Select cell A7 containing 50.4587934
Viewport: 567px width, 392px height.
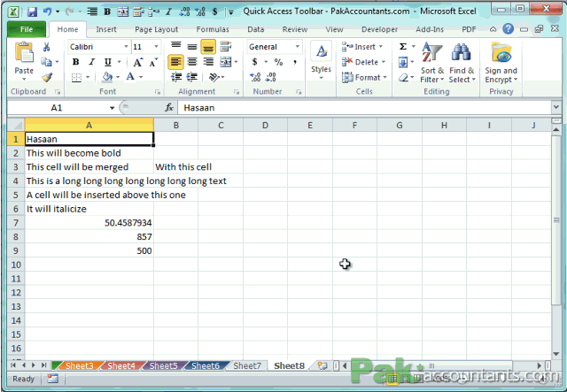point(89,223)
